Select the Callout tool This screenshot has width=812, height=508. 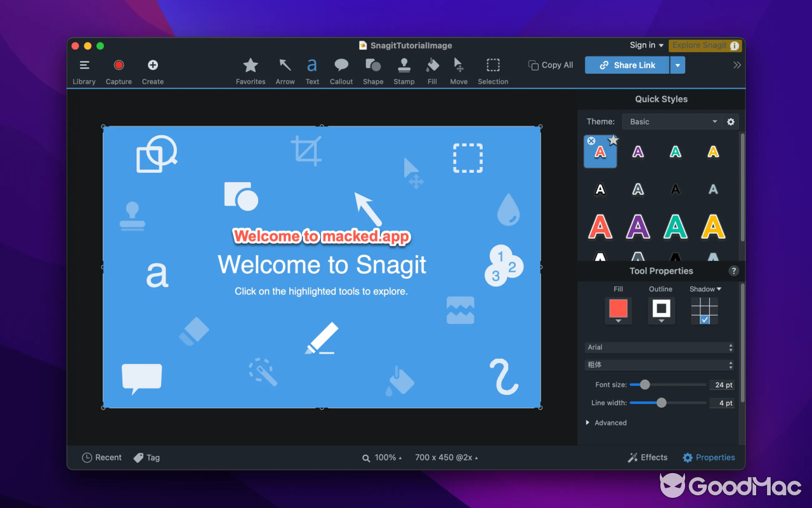tap(341, 70)
